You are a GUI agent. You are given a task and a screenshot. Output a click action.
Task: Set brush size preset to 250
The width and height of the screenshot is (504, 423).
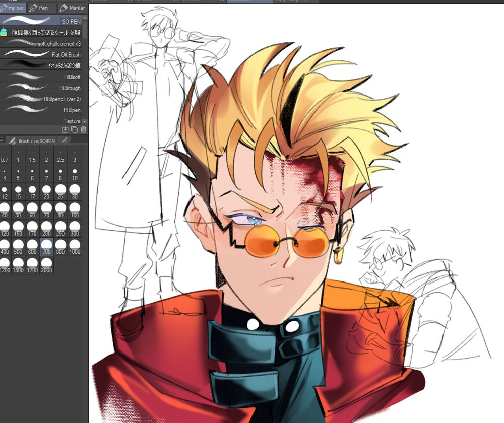point(60,228)
